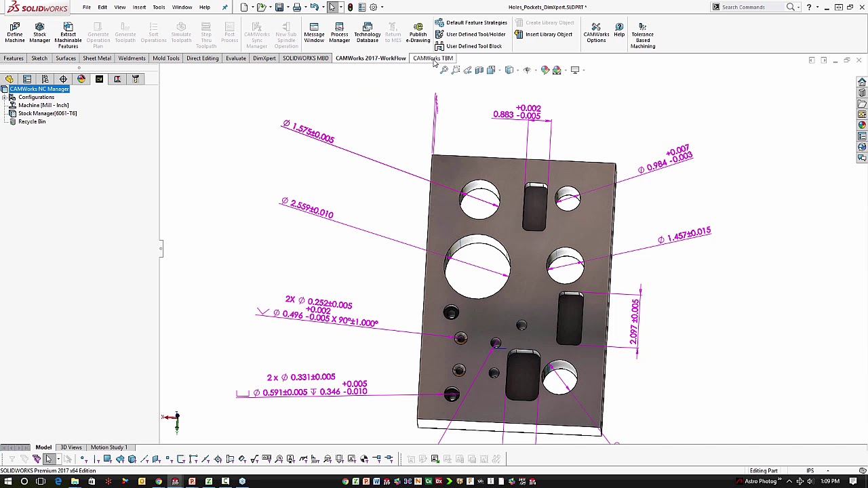The width and height of the screenshot is (868, 488).
Task: Open the New document dropdown arrow
Action: point(252,7)
